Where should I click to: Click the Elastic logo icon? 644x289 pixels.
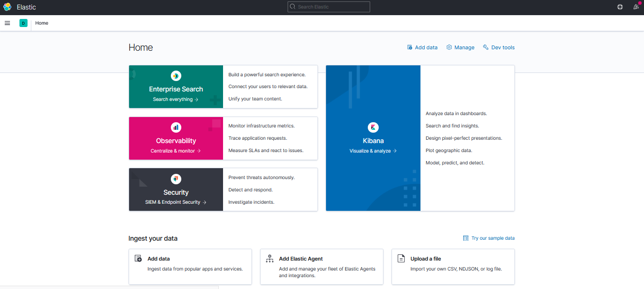click(7, 7)
